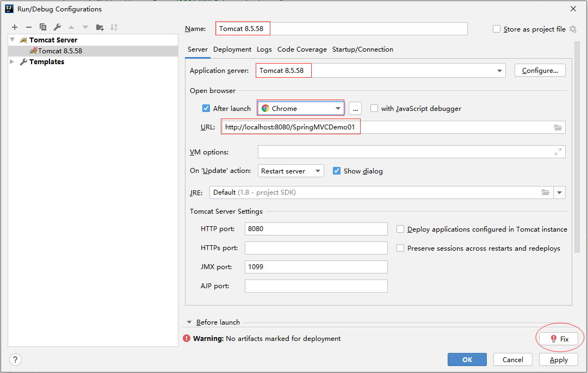Switch to the Deployment tab
588x373 pixels.
tap(232, 49)
